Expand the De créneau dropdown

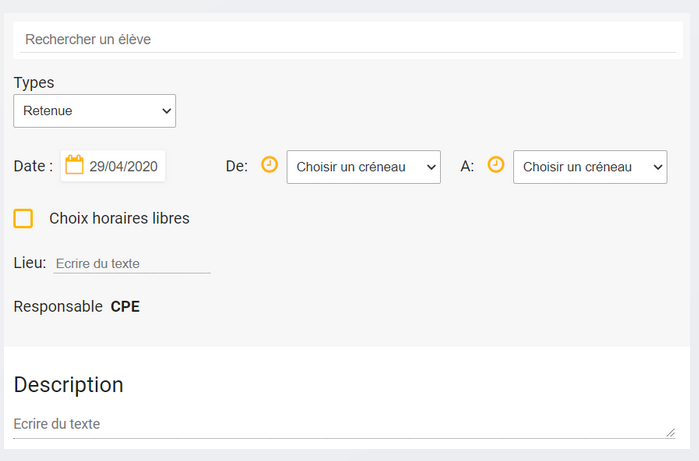coord(363,167)
